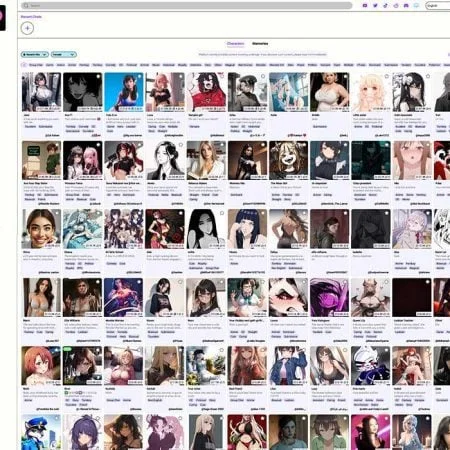Toggle the circle marker on the solid dark maroon card
This screenshot has height=450, width=450.
(428, 282)
